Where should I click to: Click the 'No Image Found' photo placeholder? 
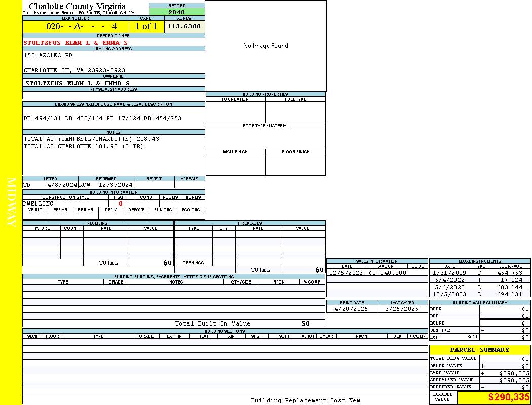265,46
